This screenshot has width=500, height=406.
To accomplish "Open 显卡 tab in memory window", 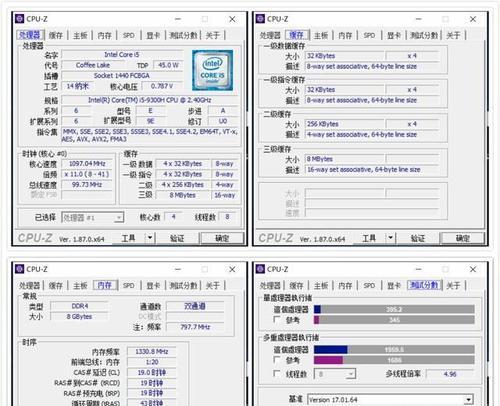I will (153, 285).
